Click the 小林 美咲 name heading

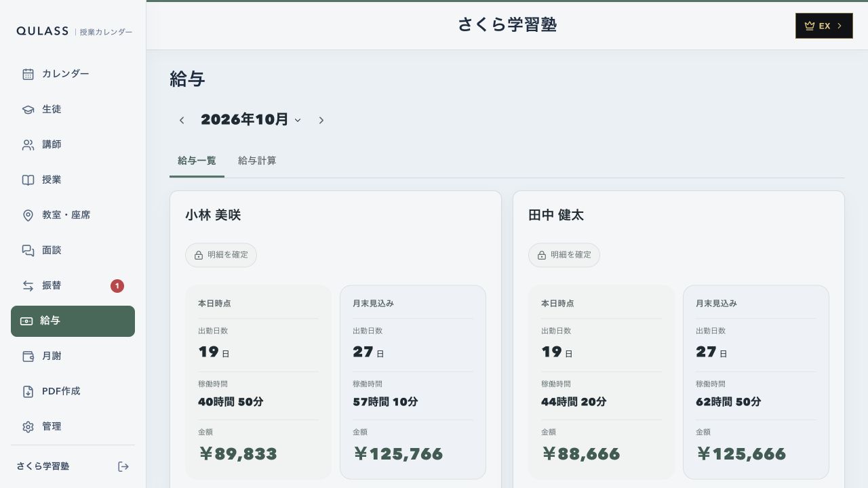[213, 215]
